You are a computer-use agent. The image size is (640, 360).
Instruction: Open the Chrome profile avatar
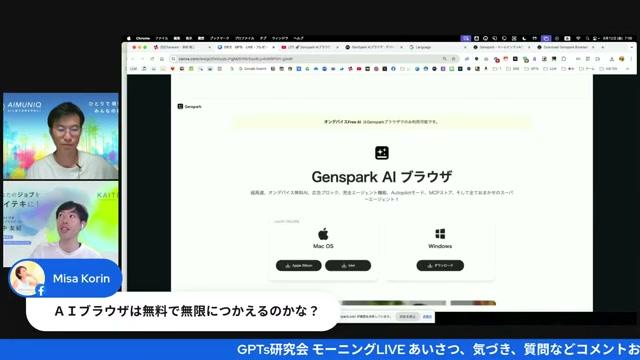pos(622,59)
